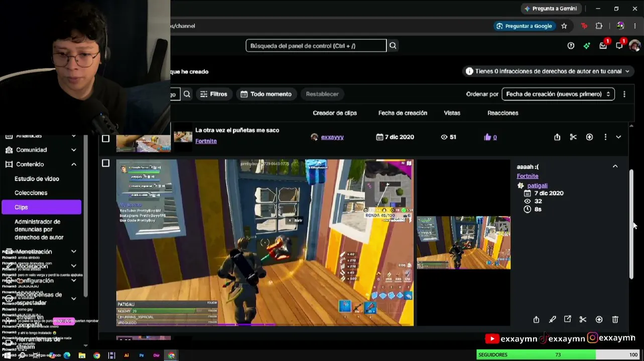Viewport: 644px width, 361px height.
Task: Play the large "aaaah :(" clip preview
Action: click(x=265, y=243)
